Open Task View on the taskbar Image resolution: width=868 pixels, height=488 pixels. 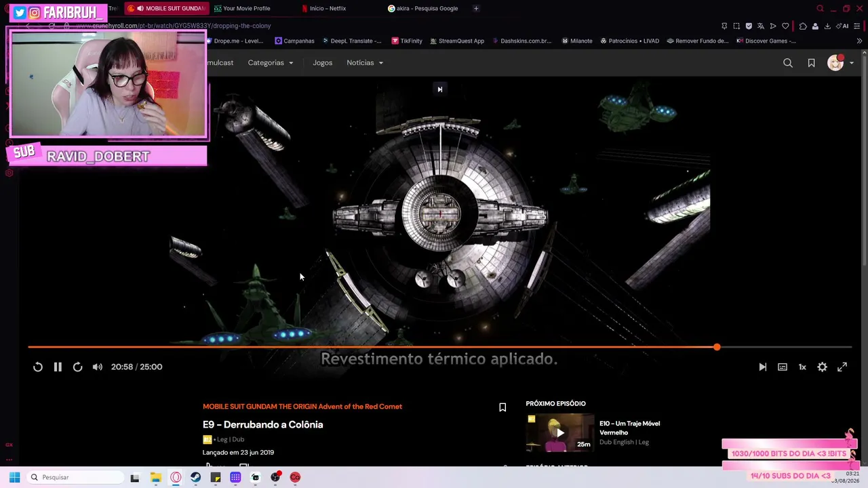pos(135,477)
